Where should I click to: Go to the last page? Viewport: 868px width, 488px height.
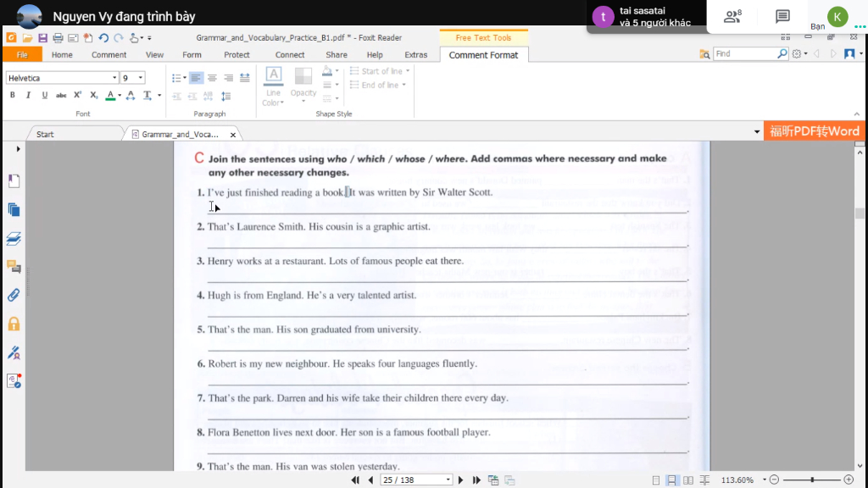(476, 480)
